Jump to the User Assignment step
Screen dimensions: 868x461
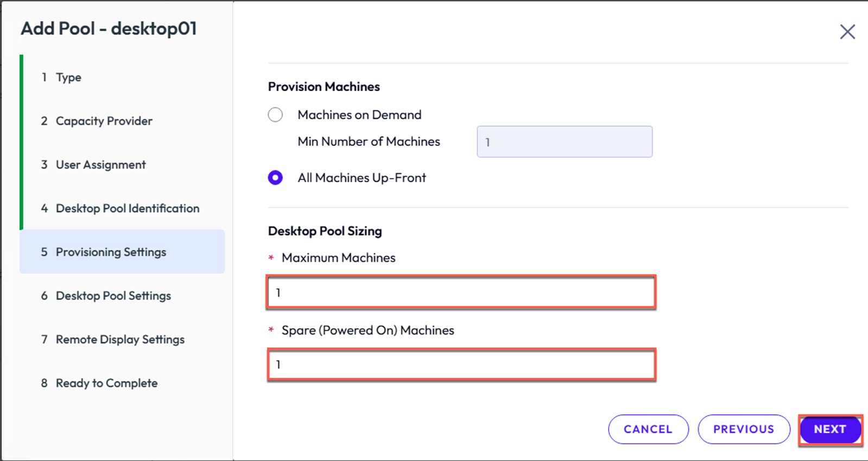click(93, 165)
